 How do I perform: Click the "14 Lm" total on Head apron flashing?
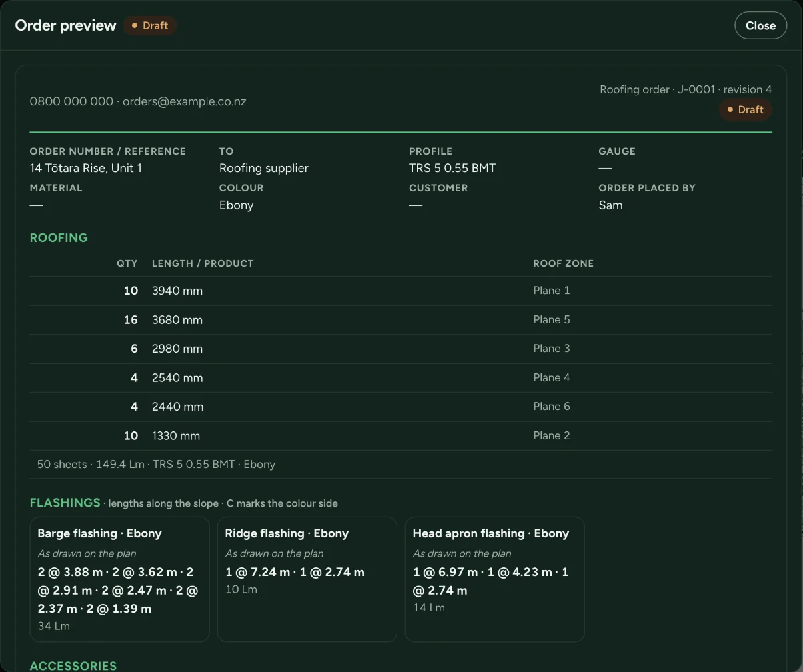(x=428, y=608)
